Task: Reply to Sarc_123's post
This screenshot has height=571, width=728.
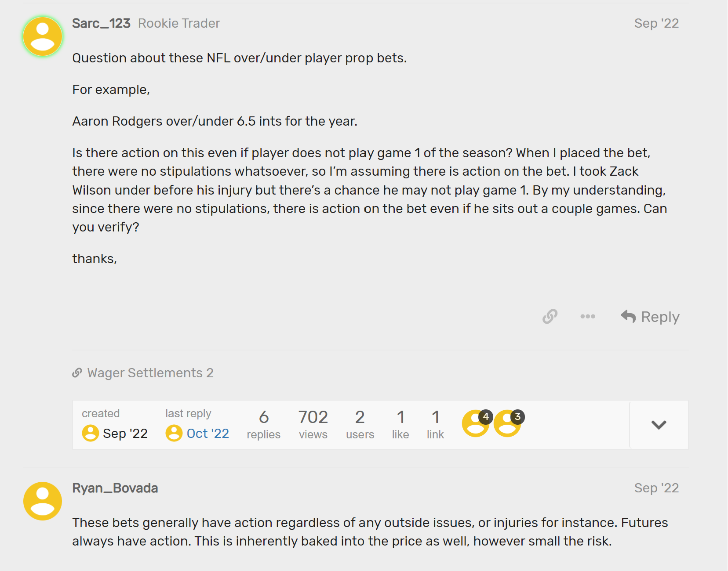Action: click(x=650, y=317)
